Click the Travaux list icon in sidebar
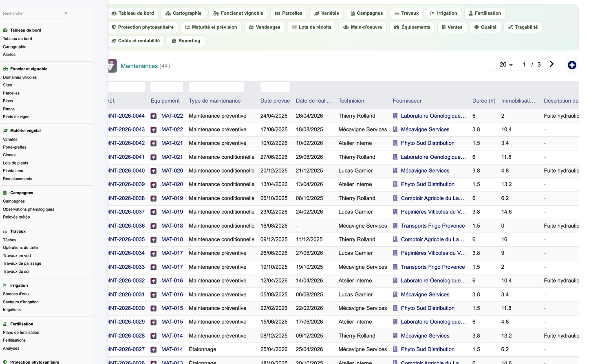The width and height of the screenshot is (589, 364). 5,231
